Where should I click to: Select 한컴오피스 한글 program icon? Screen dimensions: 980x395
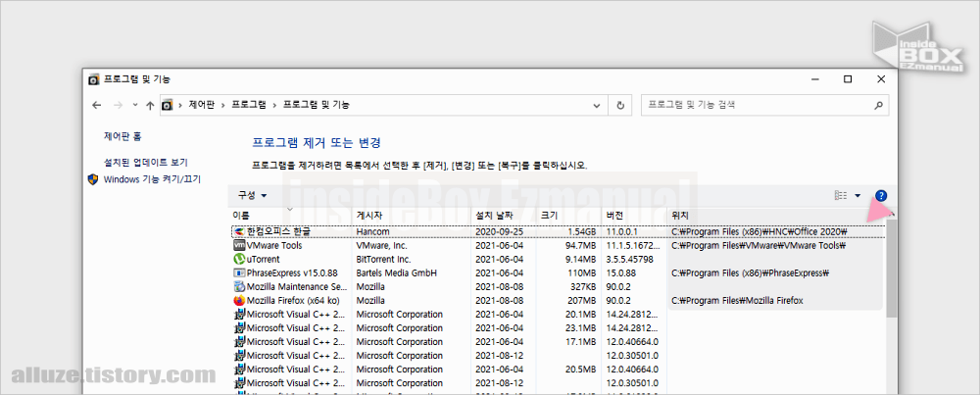[239, 232]
